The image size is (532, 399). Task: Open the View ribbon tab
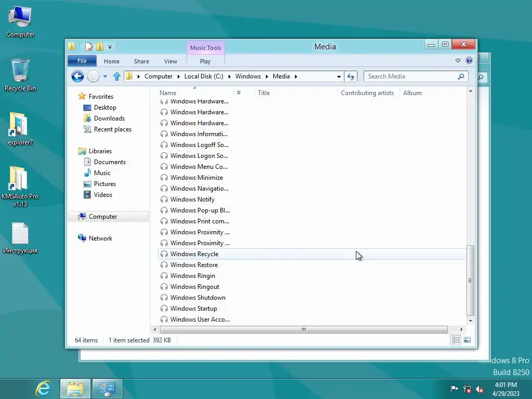point(170,61)
